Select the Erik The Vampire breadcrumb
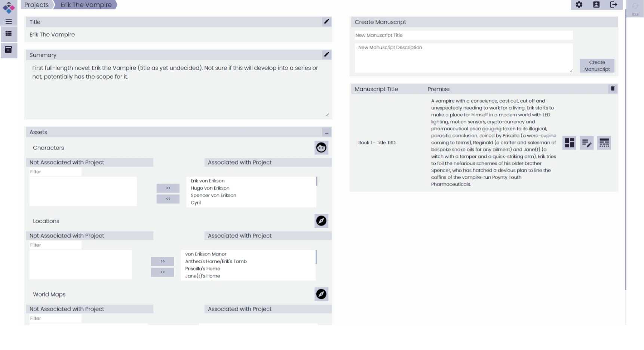The width and height of the screenshot is (644, 350). 86,5
